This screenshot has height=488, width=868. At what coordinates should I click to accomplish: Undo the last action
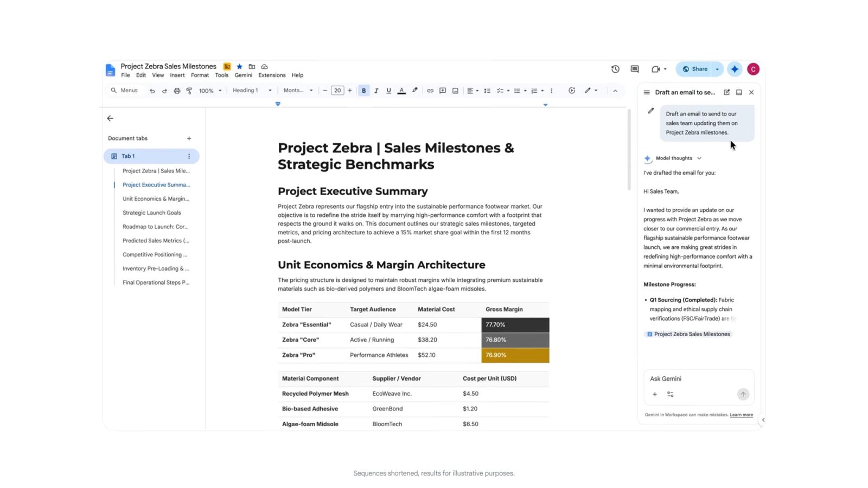coord(152,91)
